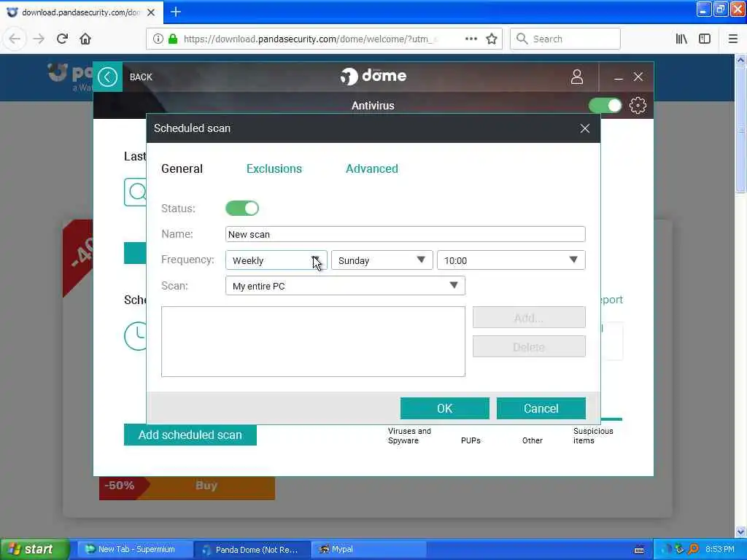The height and width of the screenshot is (560, 747).
Task: Switch to the Exclusions tab
Action: (x=274, y=168)
